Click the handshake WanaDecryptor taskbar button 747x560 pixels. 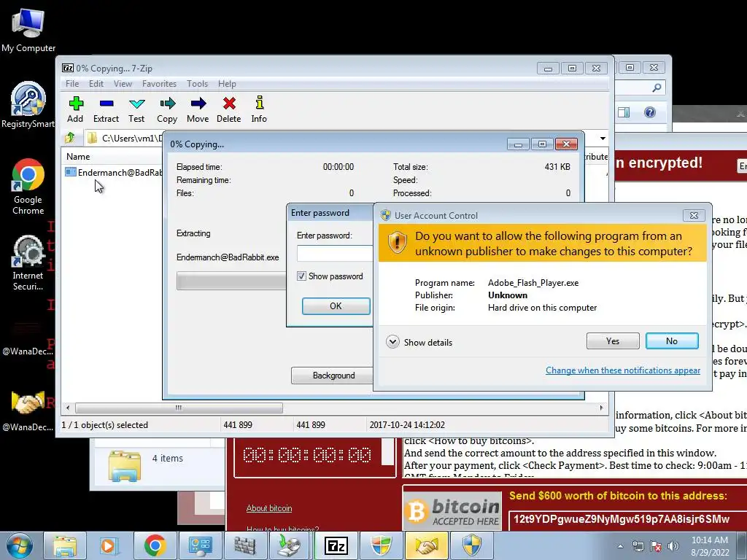pos(427,545)
